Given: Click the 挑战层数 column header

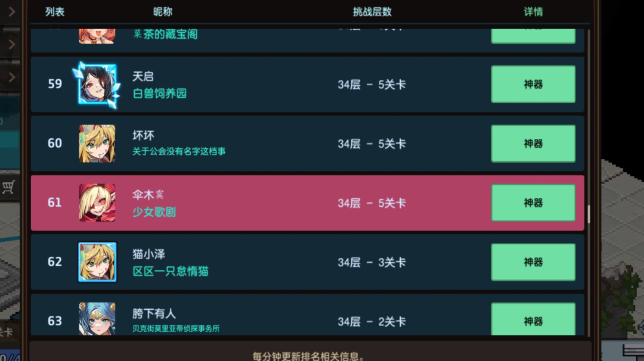Looking at the screenshot, I should pos(372,12).
